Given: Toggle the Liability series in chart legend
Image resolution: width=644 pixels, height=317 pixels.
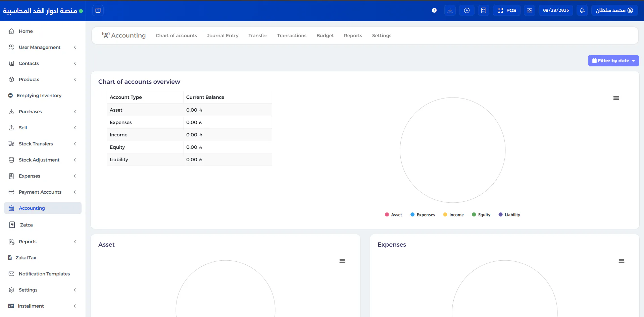Looking at the screenshot, I should (509, 215).
